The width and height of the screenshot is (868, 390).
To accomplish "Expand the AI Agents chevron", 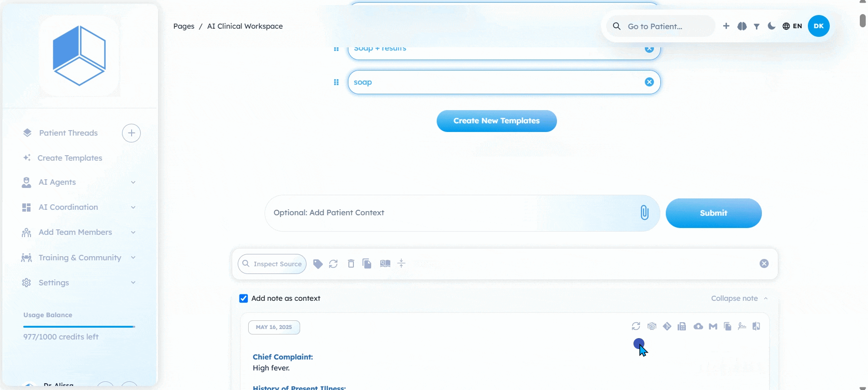I will [x=133, y=182].
